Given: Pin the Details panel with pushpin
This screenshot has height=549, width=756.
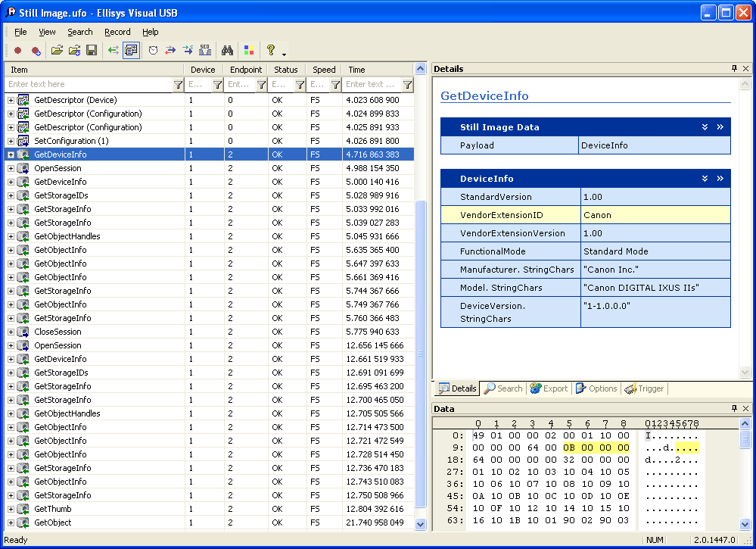Looking at the screenshot, I should pyautogui.click(x=734, y=69).
